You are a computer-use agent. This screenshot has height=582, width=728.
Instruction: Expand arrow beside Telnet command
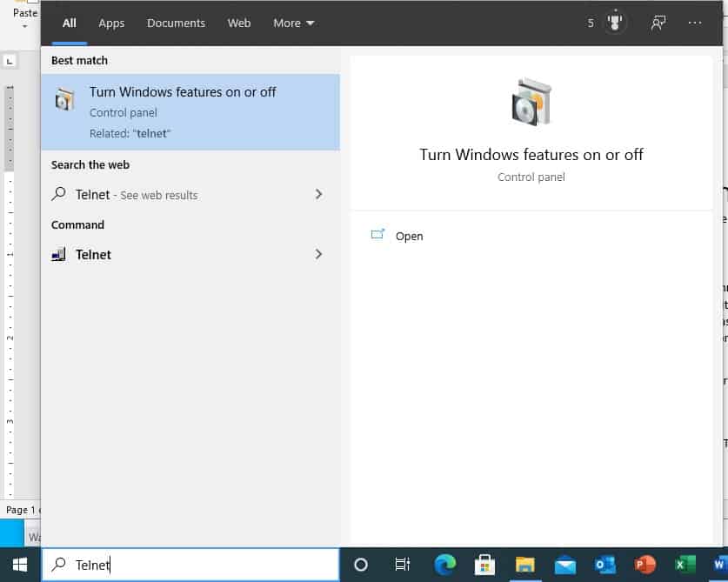pos(318,255)
